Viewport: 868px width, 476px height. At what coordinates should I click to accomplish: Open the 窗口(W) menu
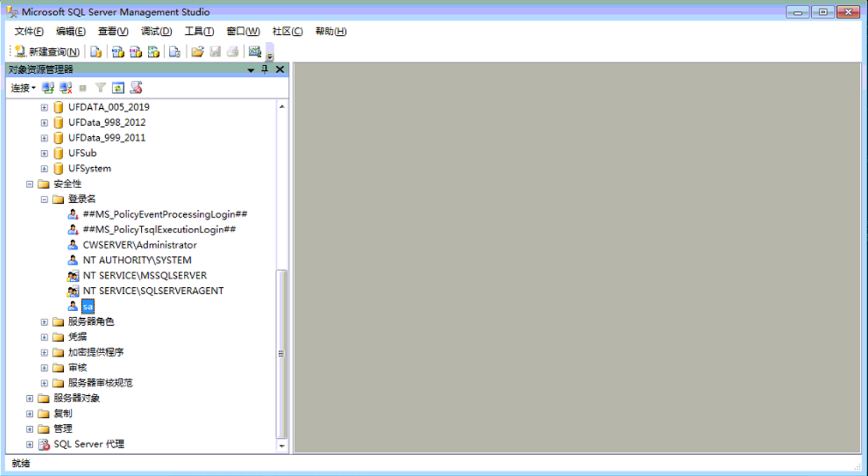pyautogui.click(x=243, y=32)
